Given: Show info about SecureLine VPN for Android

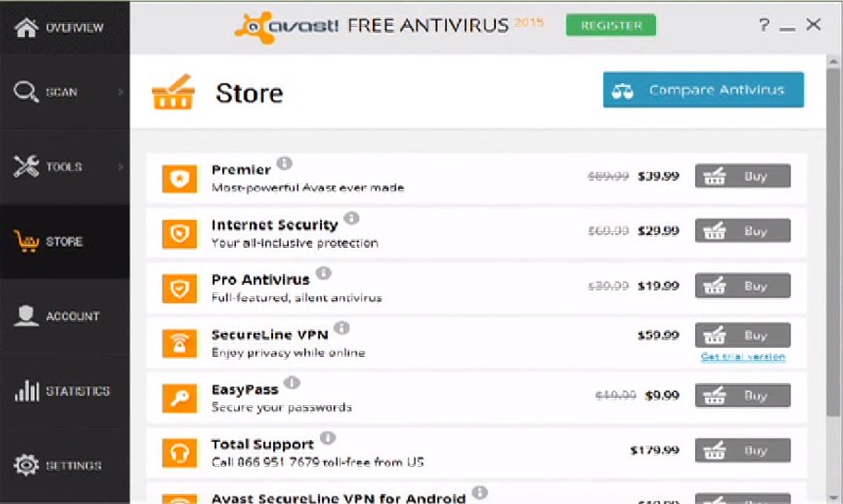Looking at the screenshot, I should coord(479,492).
